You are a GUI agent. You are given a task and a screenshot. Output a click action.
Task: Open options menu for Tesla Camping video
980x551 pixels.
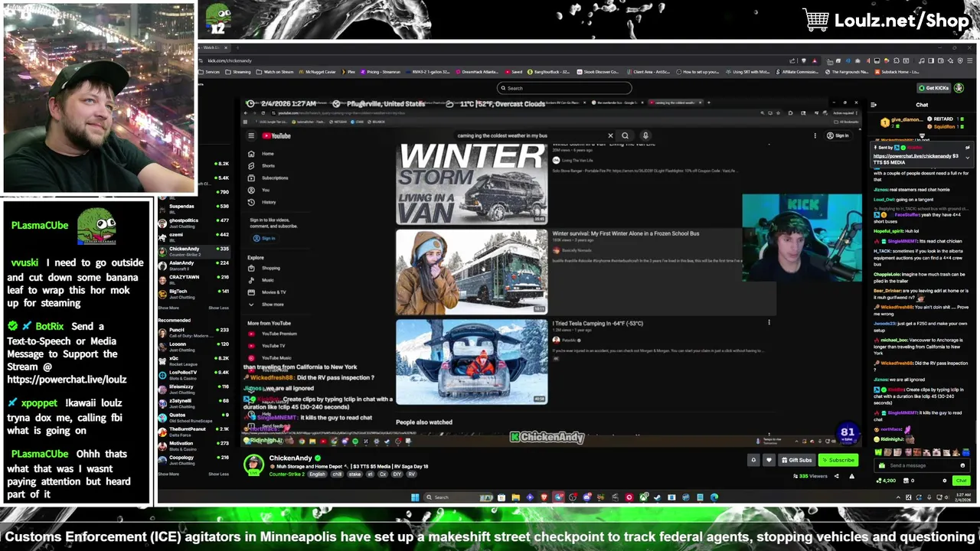[769, 323]
